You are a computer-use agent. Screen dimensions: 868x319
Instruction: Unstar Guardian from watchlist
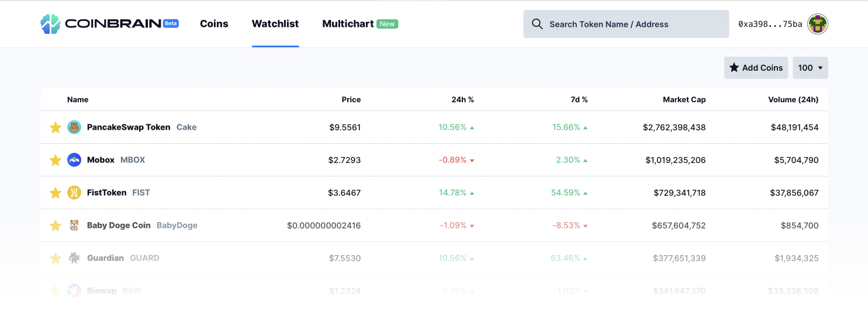[x=56, y=258]
